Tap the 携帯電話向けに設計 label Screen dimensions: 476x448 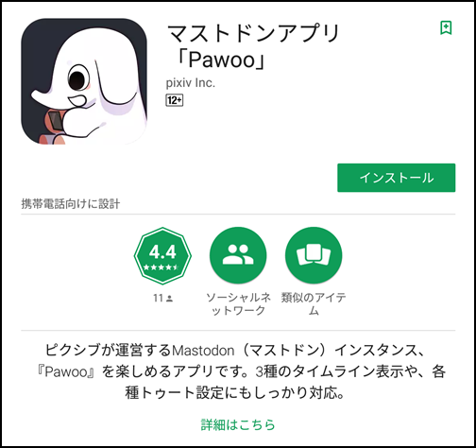pyautogui.click(x=71, y=204)
